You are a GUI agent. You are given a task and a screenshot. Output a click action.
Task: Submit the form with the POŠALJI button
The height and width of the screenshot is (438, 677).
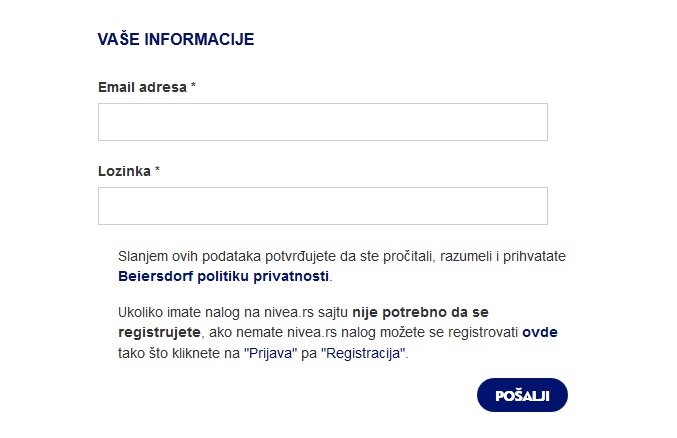click(522, 395)
